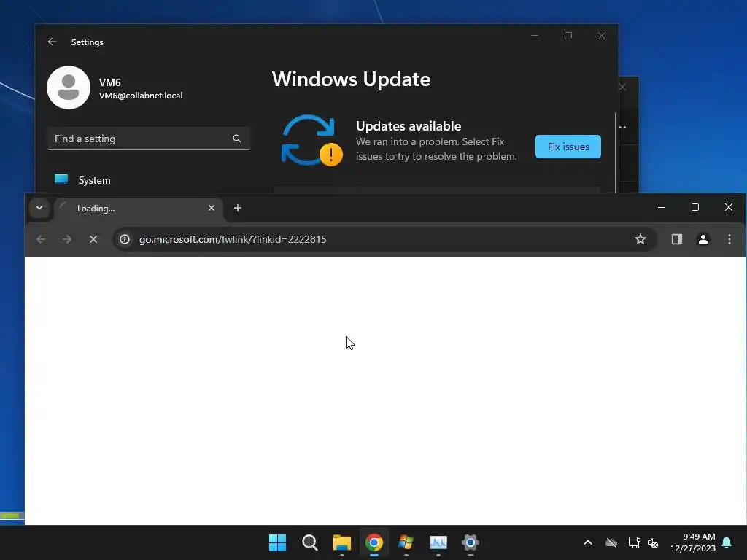
Task: Minimize the Chrome window
Action: pyautogui.click(x=662, y=207)
